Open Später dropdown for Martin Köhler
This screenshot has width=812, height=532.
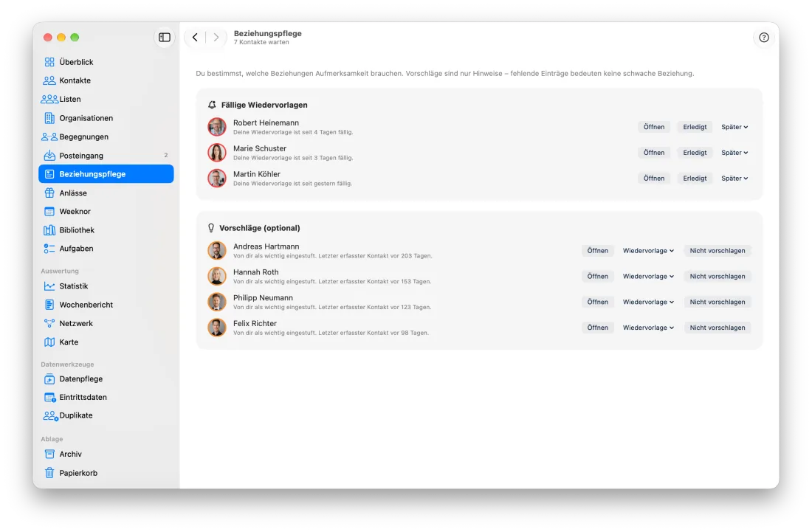point(734,179)
